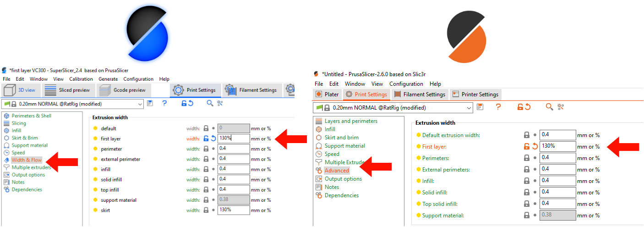The width and height of the screenshot is (644, 227).
Task: Switch to SuperSlicer 3D view tab
Action: click(21, 90)
